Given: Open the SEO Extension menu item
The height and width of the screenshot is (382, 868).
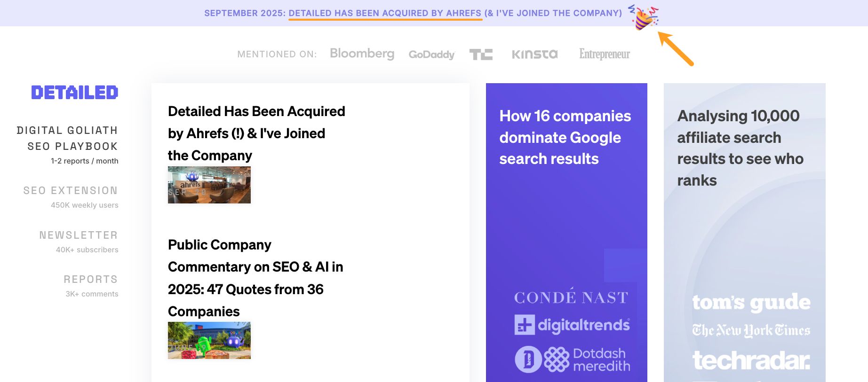Looking at the screenshot, I should (x=71, y=190).
